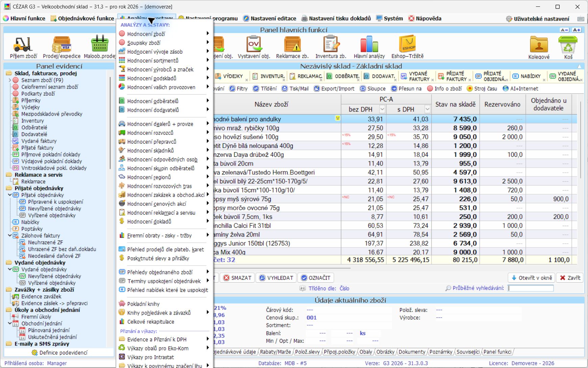Open Export/Import toolbar tool
This screenshot has width=588, height=368.
[x=334, y=89]
